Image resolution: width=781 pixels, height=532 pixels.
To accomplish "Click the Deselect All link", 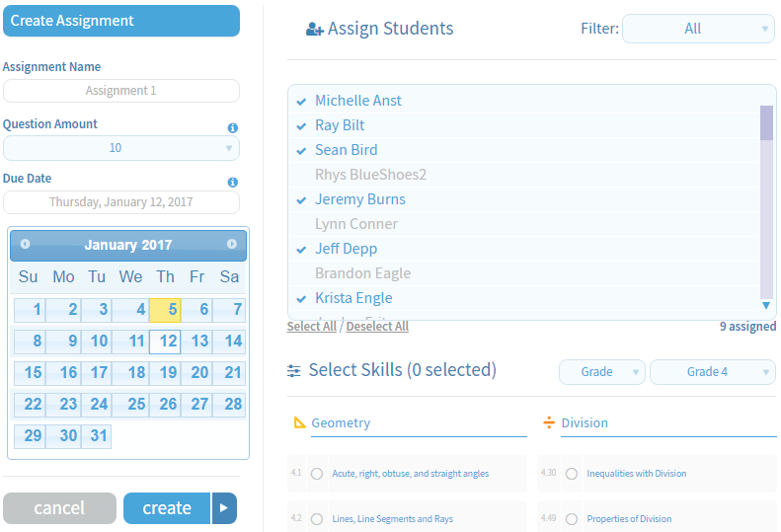I will (377, 327).
